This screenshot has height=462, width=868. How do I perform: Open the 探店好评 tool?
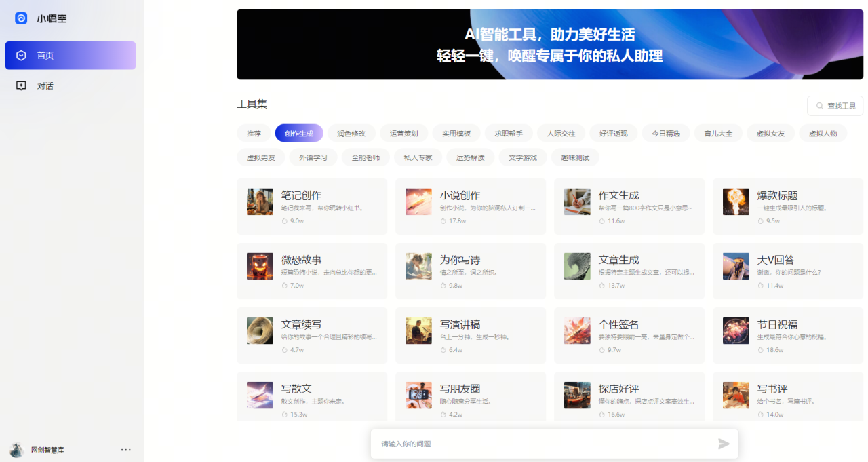click(629, 397)
